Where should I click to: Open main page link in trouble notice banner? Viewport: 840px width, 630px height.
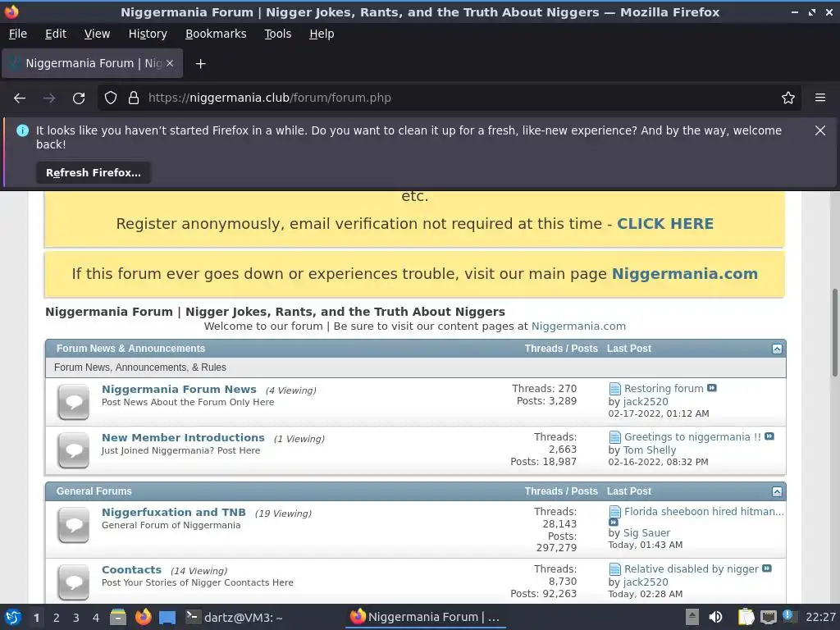[685, 274]
